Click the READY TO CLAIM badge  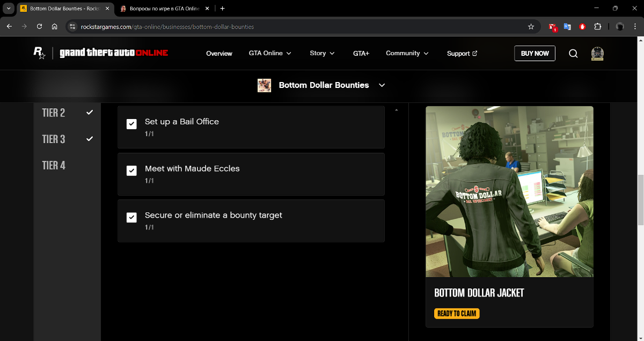tap(457, 314)
